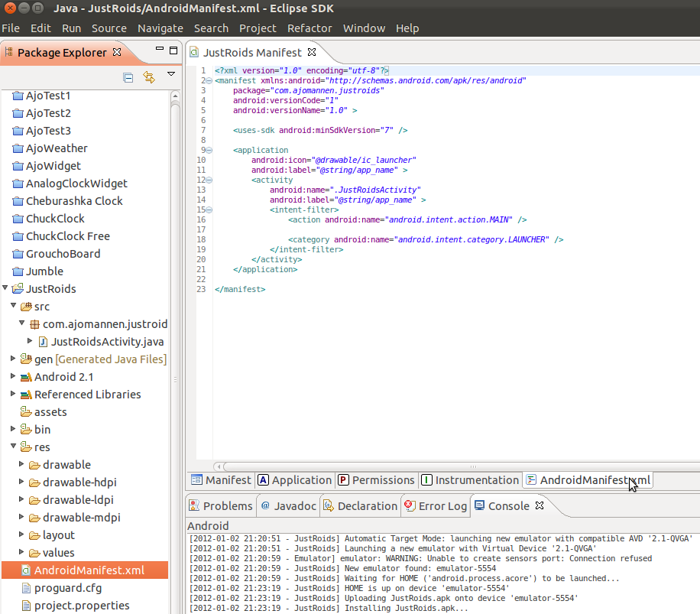700x614 pixels.
Task: Switch to the Instrumentation editor tab
Action: tap(470, 480)
